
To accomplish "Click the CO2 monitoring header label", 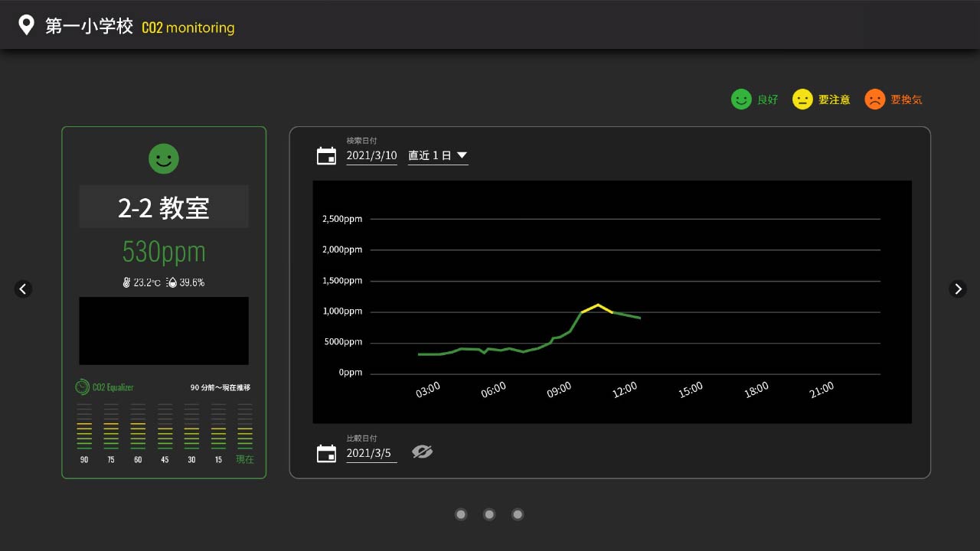I will tap(188, 28).
